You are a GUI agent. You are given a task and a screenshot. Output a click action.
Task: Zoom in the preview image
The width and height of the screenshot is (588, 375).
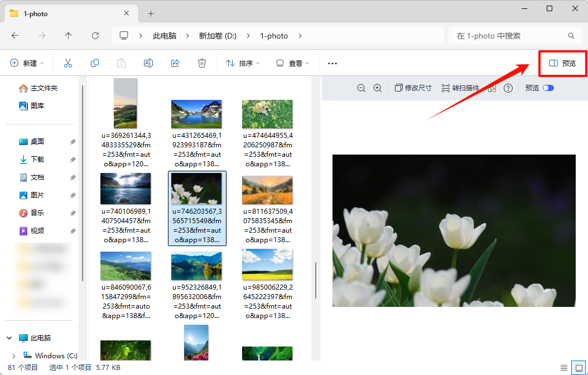(378, 88)
